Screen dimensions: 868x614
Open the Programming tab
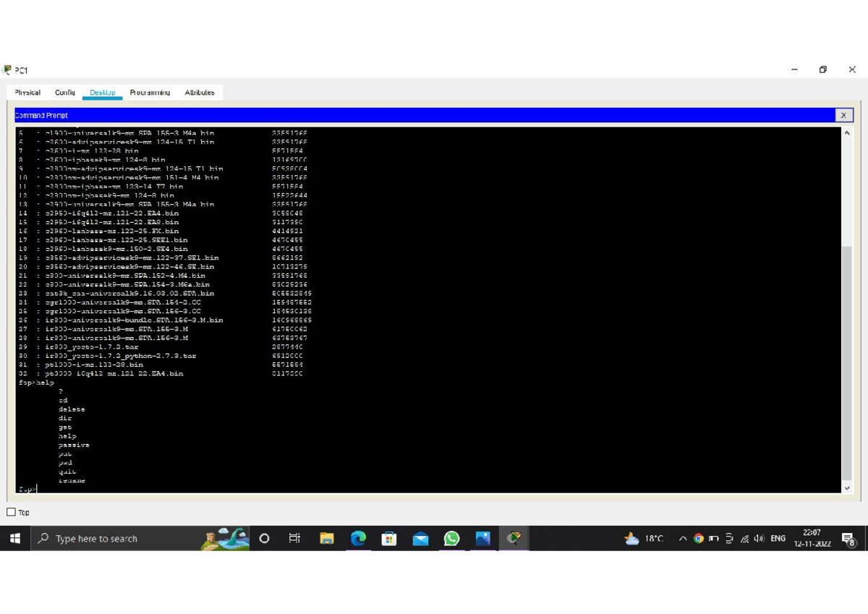click(x=150, y=92)
